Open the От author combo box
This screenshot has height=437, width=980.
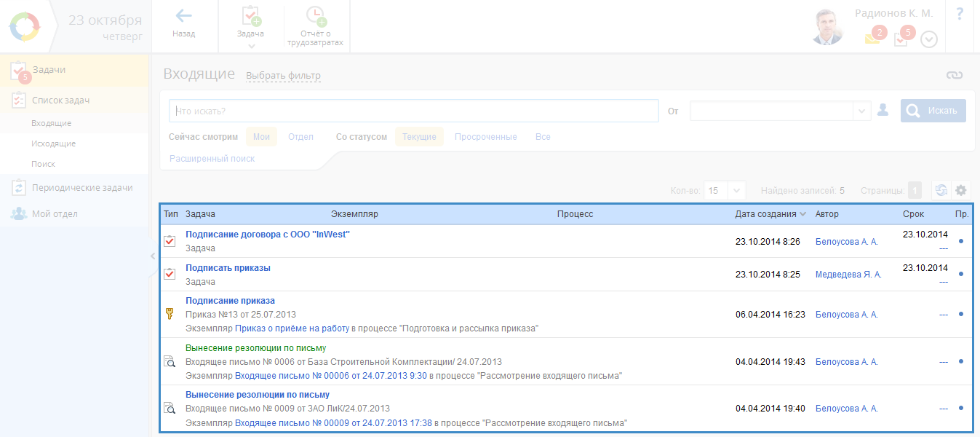780,111
